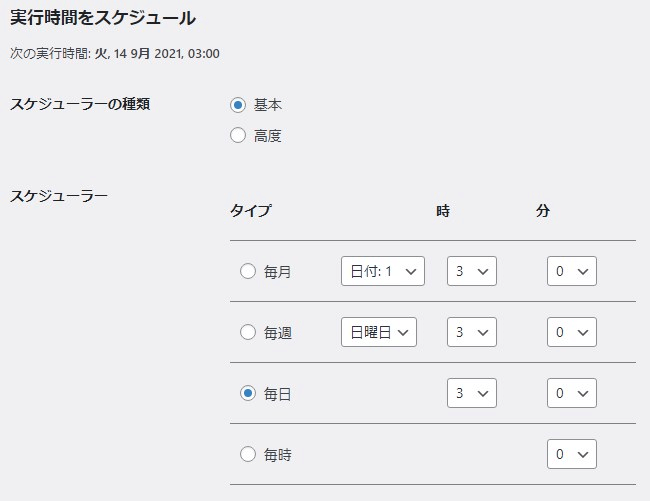This screenshot has width=650, height=501.
Task: Select the 基本 scheduler type radio button
Action: (x=238, y=105)
